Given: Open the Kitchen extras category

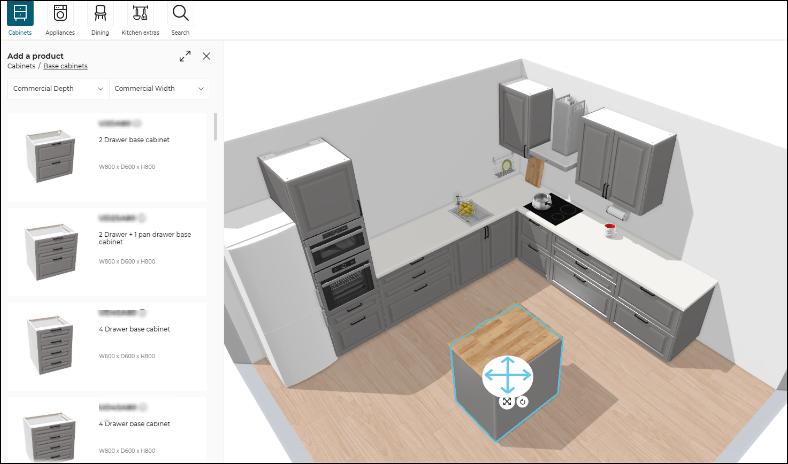Looking at the screenshot, I should coord(140,19).
